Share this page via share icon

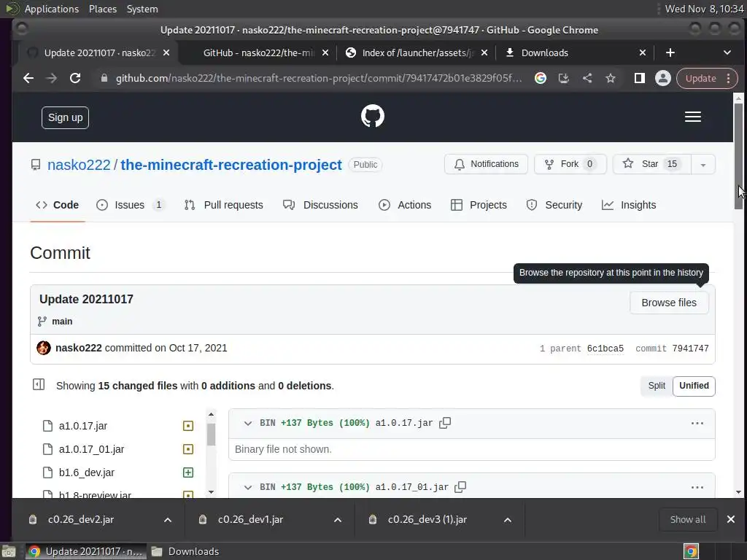pos(587,78)
